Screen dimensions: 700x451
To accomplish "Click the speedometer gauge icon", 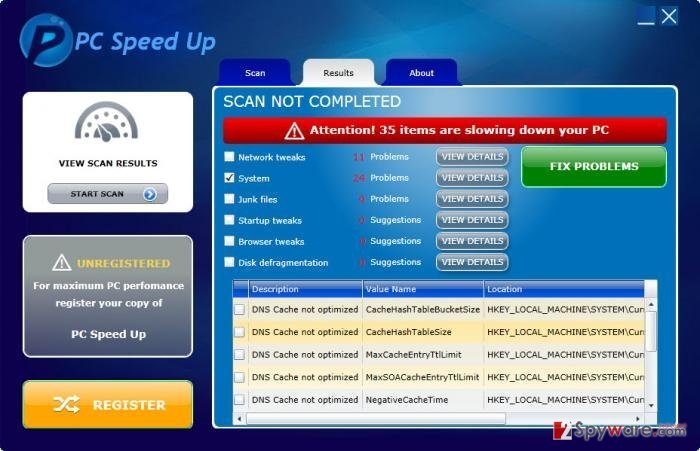I will pyautogui.click(x=106, y=122).
